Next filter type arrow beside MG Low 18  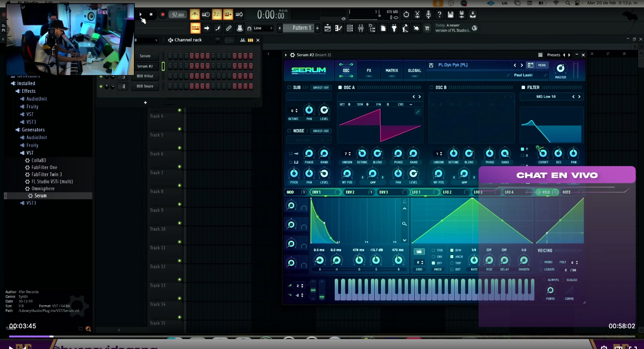tap(579, 97)
